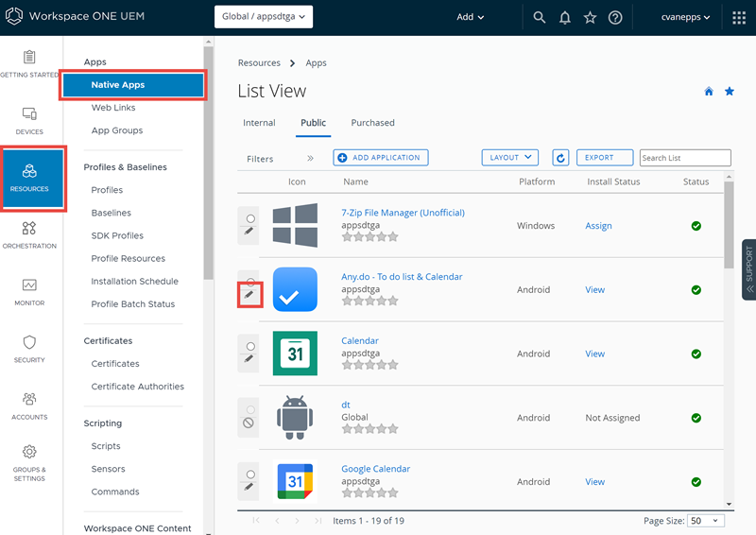Open Certificate Authorities menu item

[x=137, y=387]
